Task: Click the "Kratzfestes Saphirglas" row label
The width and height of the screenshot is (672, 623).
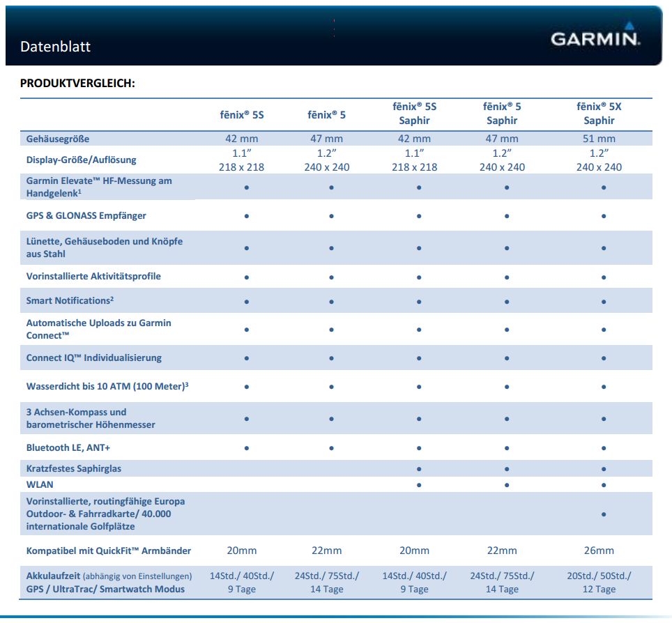Action: pyautogui.click(x=74, y=469)
